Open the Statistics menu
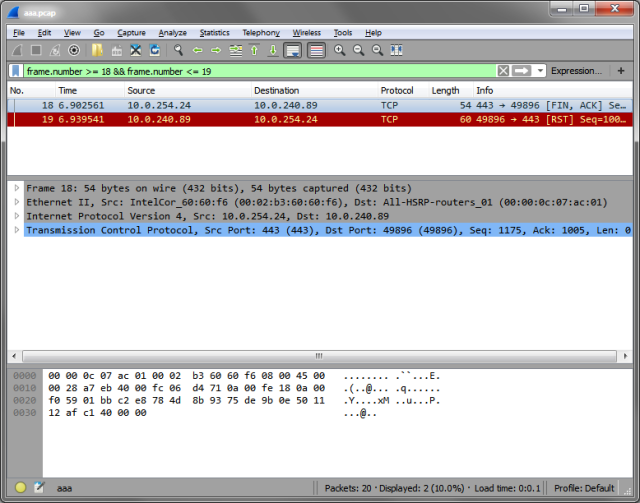Image resolution: width=640 pixels, height=503 pixels. tap(214, 33)
